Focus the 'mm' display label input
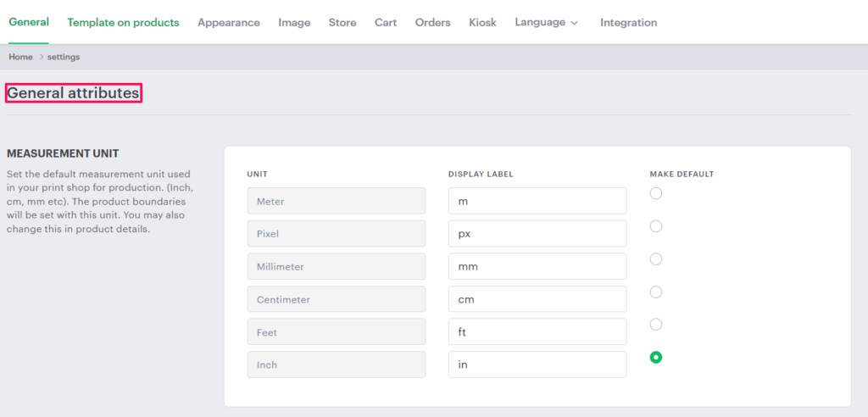Viewport: 868px width, 417px height. [537, 266]
